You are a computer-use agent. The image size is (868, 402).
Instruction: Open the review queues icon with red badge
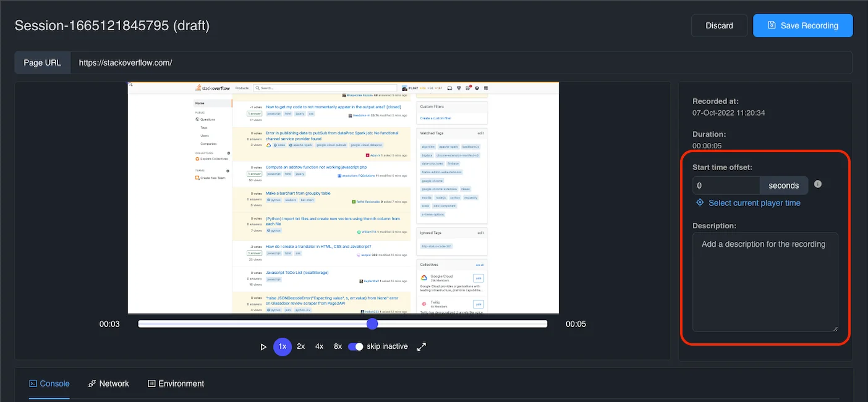tap(468, 88)
